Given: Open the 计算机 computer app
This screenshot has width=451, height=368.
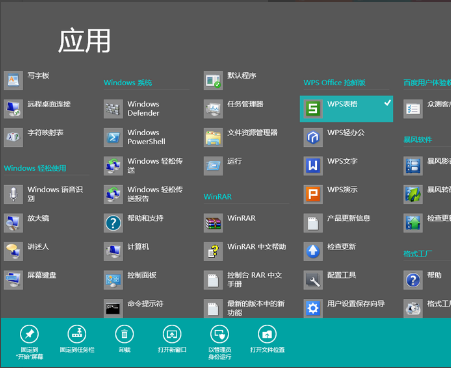Looking at the screenshot, I should (x=127, y=251).
